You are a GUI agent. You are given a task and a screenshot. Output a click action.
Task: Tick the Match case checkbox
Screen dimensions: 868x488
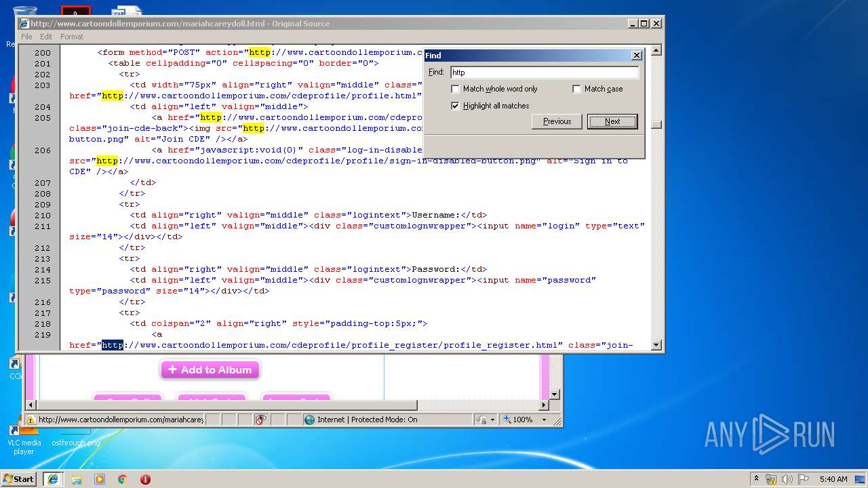point(577,89)
